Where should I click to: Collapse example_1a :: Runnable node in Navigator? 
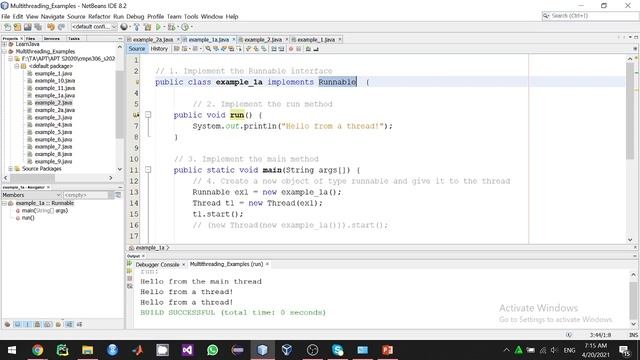4,203
